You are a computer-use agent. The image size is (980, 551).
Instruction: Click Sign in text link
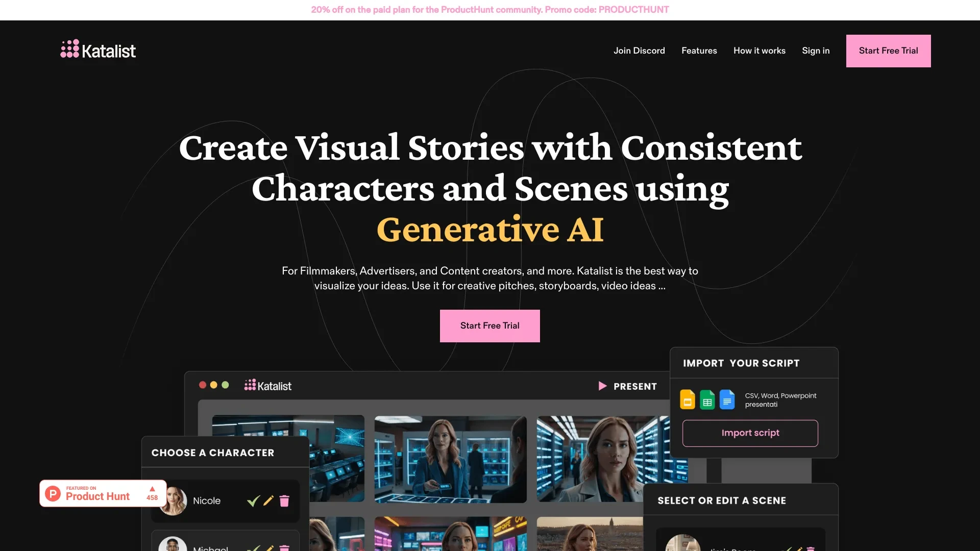[x=816, y=51]
